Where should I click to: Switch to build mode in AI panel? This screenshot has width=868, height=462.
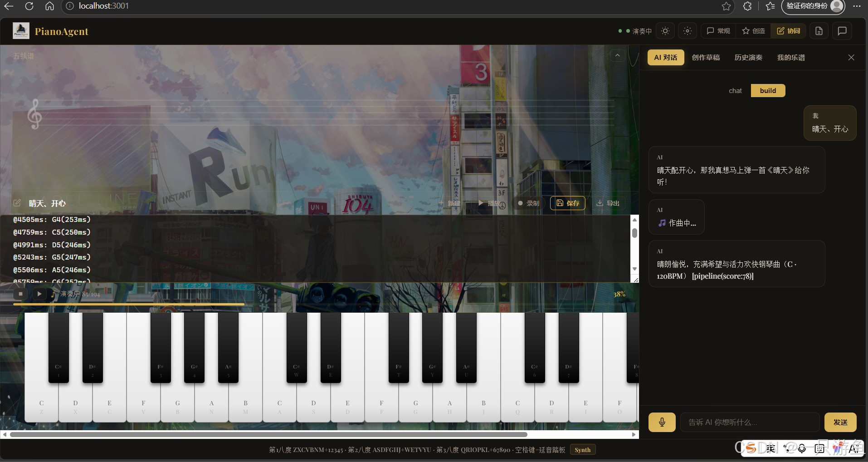click(768, 91)
